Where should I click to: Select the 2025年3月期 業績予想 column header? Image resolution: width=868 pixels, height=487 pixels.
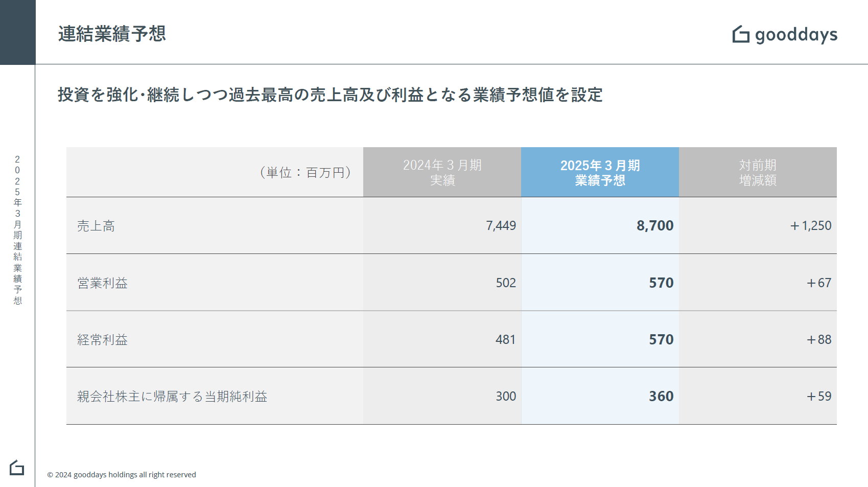tap(600, 172)
